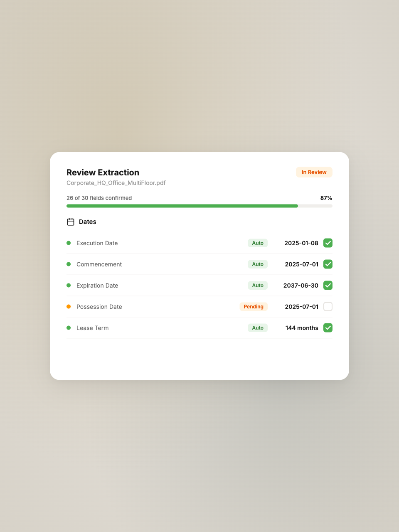Uncheck the Lease Term checkbox
This screenshot has width=399, height=532.
[x=328, y=328]
